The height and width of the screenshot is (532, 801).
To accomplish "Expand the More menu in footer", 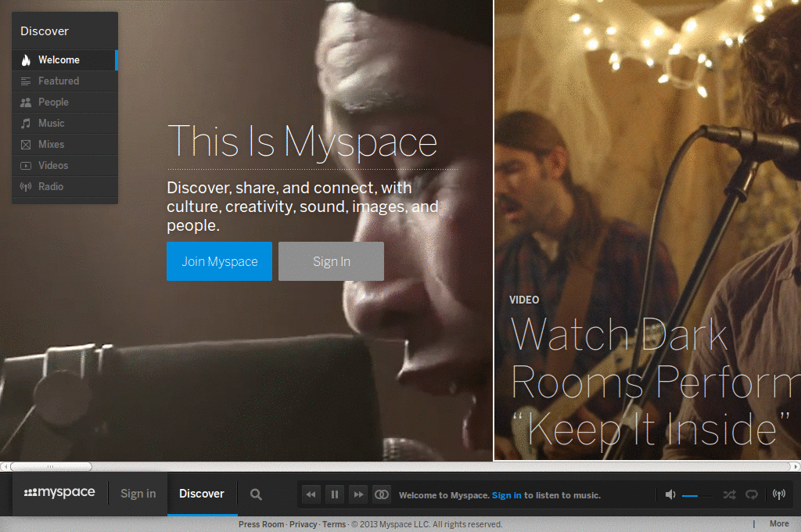I will tap(778, 524).
